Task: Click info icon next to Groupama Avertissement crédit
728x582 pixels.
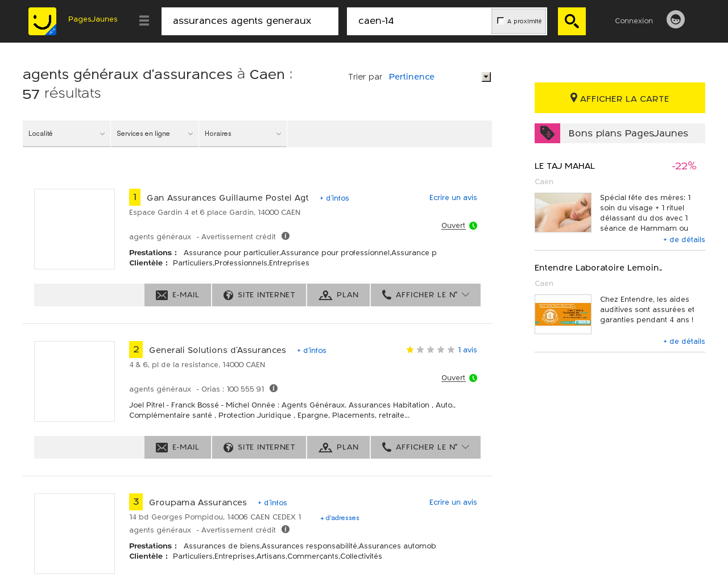Action: pos(286,529)
